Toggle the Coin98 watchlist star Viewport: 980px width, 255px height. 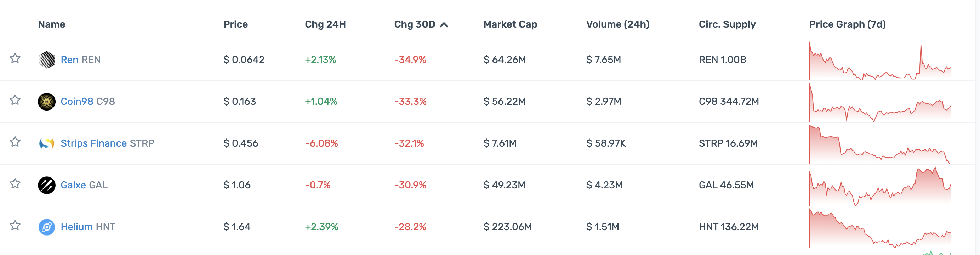point(15,100)
